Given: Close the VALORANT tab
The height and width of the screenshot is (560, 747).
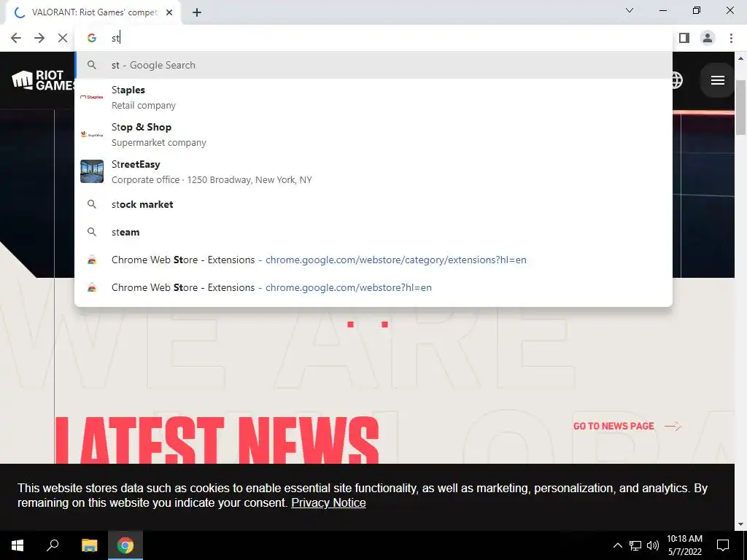Looking at the screenshot, I should (169, 13).
